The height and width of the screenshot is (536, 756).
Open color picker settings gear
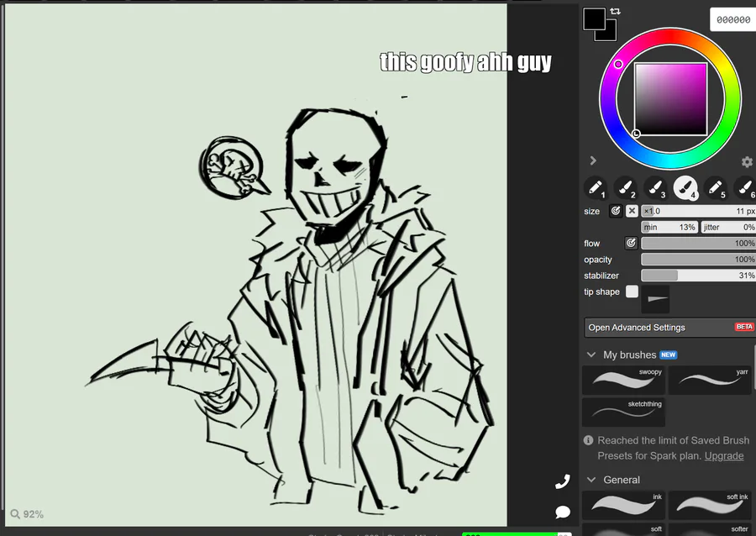pos(747,162)
